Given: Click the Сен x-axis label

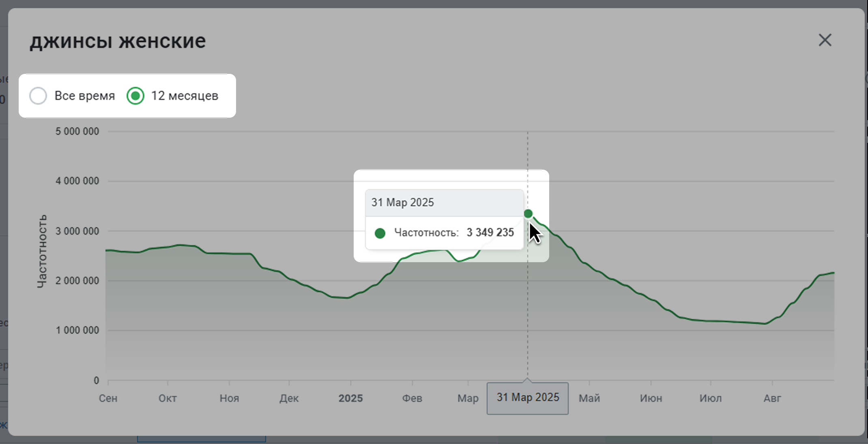Looking at the screenshot, I should 108,398.
